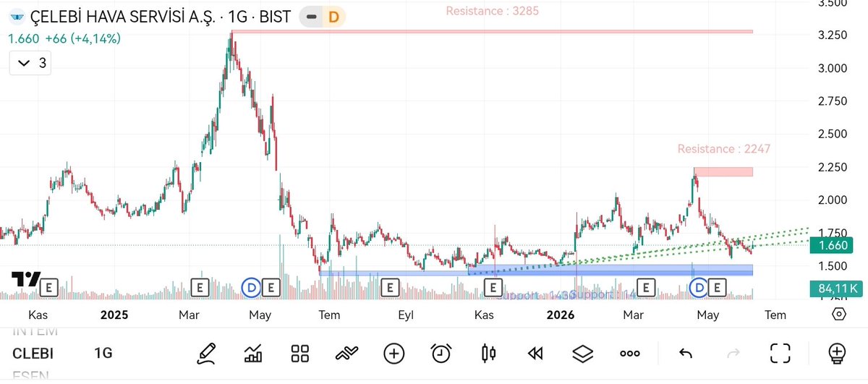Tap the 2025 label on the time axis
The height and width of the screenshot is (384, 868).
(114, 315)
